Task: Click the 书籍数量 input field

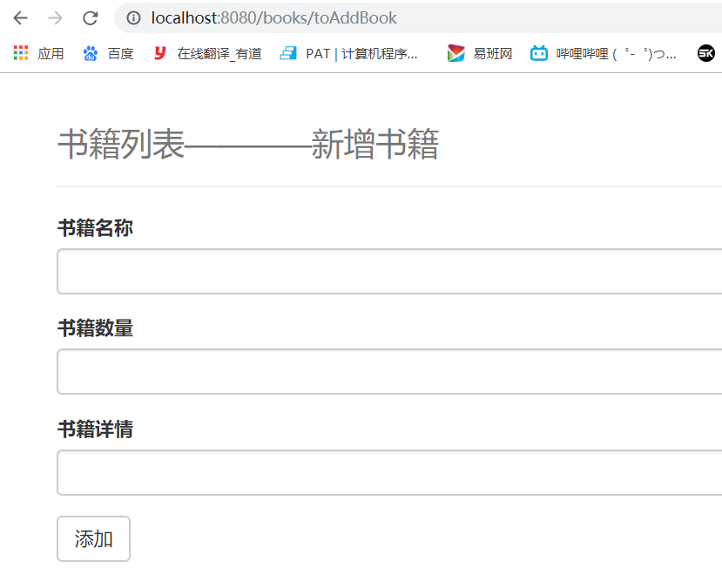Action: click(x=389, y=372)
